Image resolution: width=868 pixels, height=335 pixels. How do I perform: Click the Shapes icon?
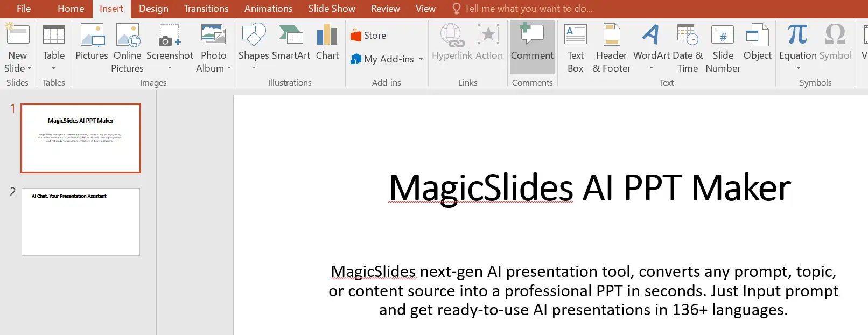[254, 34]
